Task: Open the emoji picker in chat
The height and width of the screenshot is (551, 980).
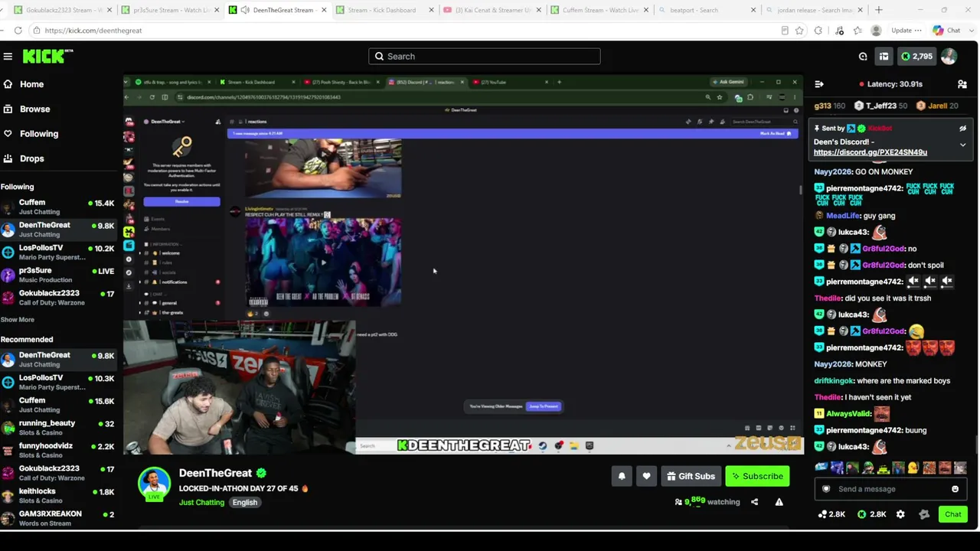Action: click(955, 489)
